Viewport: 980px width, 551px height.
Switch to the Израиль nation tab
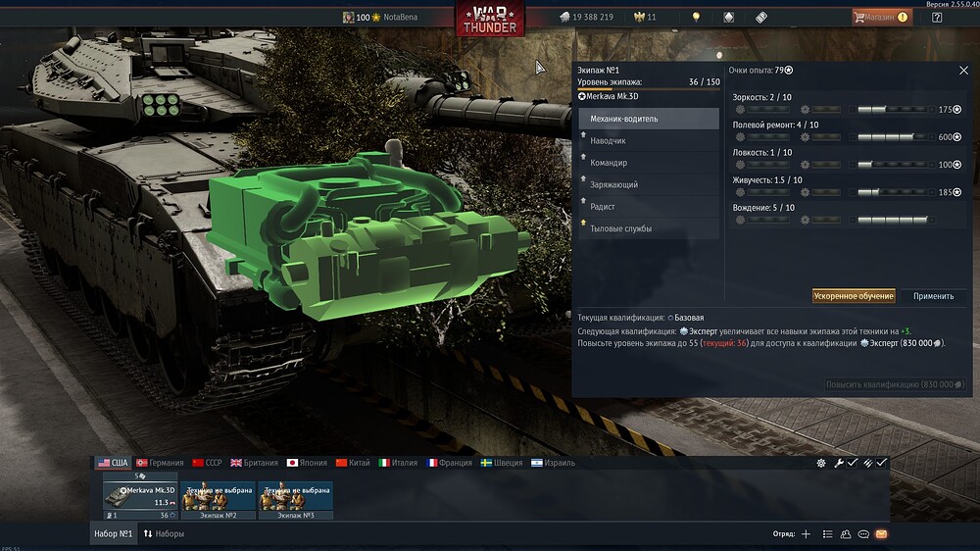553,463
